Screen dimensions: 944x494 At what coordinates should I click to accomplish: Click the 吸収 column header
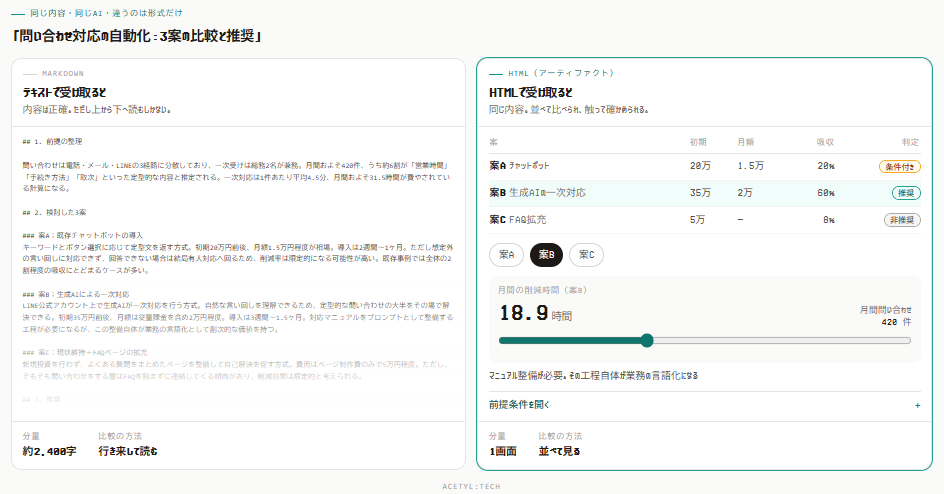[x=825, y=142]
